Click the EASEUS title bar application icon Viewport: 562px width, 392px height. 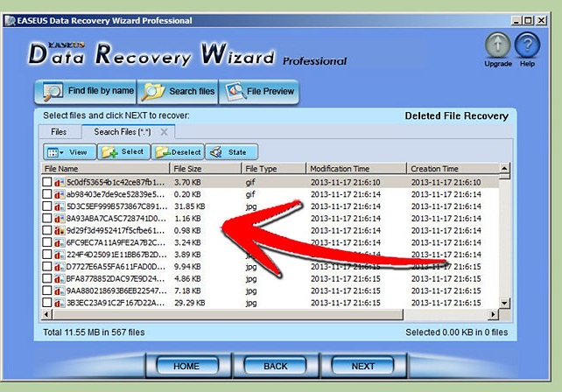[x=10, y=21]
